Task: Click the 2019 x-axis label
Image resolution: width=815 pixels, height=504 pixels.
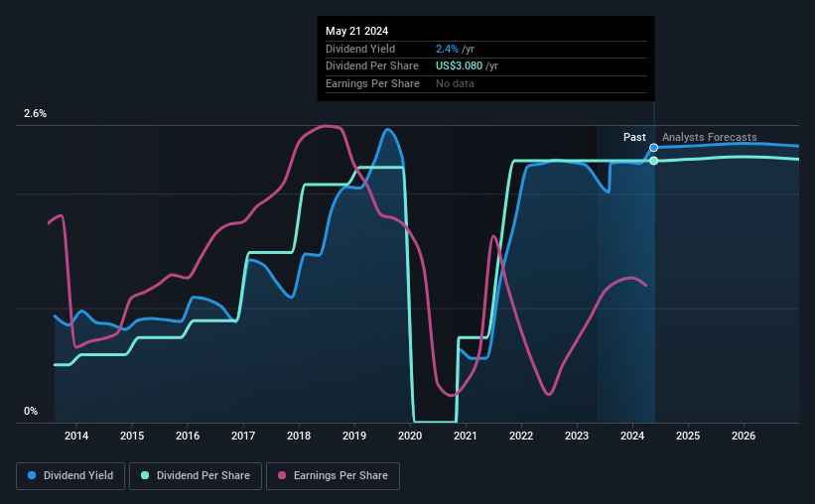Action: (x=354, y=436)
